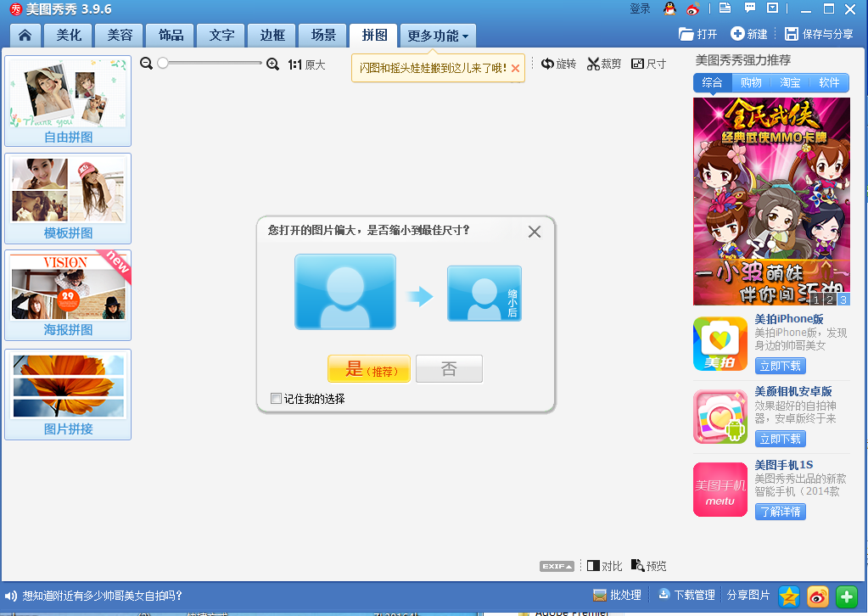The width and height of the screenshot is (868, 616).
Task: Confirm with 是(推荐) button
Action: 369,368
